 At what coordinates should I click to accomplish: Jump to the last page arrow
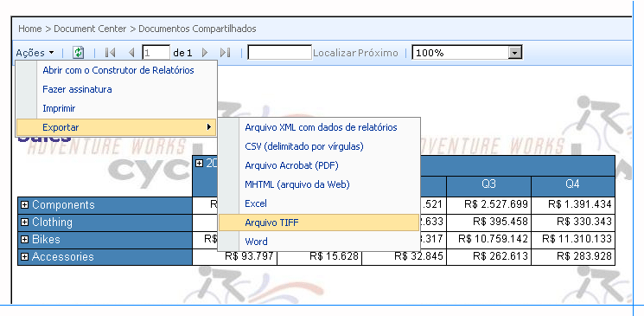point(225,53)
